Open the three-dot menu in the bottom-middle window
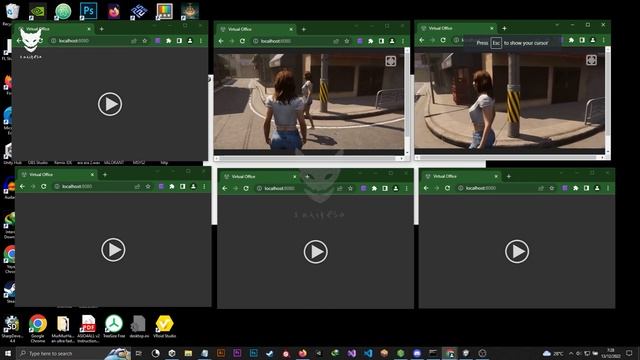The image size is (640, 360). (407, 189)
